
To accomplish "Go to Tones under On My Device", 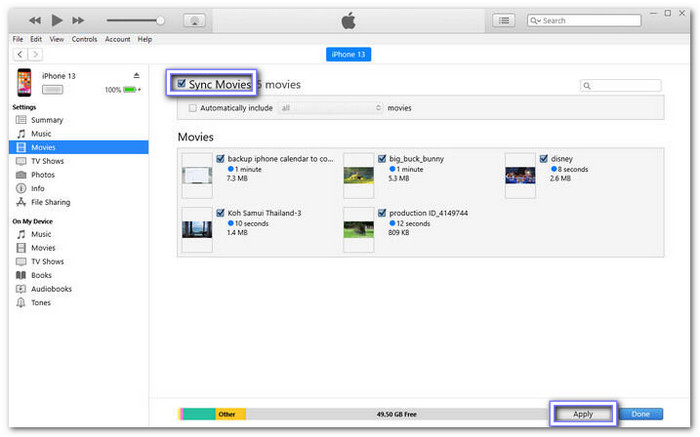I will click(42, 303).
